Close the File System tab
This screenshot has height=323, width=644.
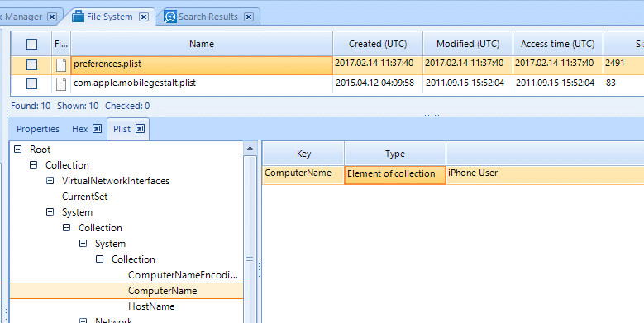click(x=144, y=17)
